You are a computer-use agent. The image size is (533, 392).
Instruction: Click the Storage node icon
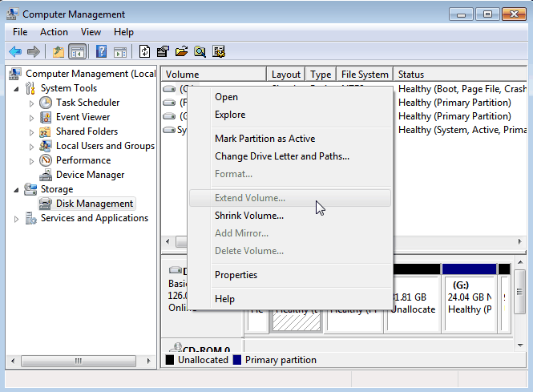[x=30, y=189]
